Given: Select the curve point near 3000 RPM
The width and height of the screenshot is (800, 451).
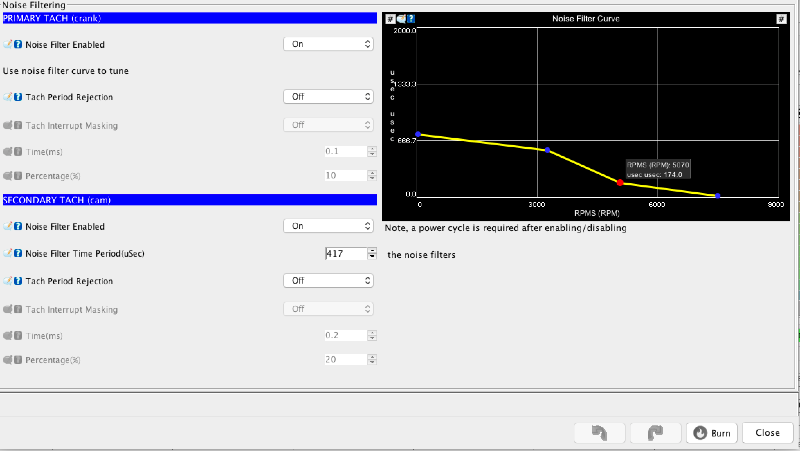Looking at the screenshot, I should pos(547,150).
